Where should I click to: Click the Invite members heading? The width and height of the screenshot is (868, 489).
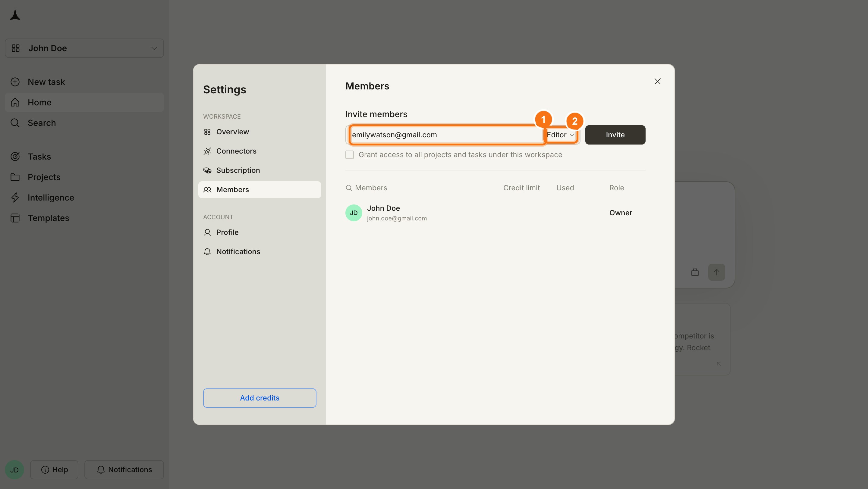(x=376, y=114)
